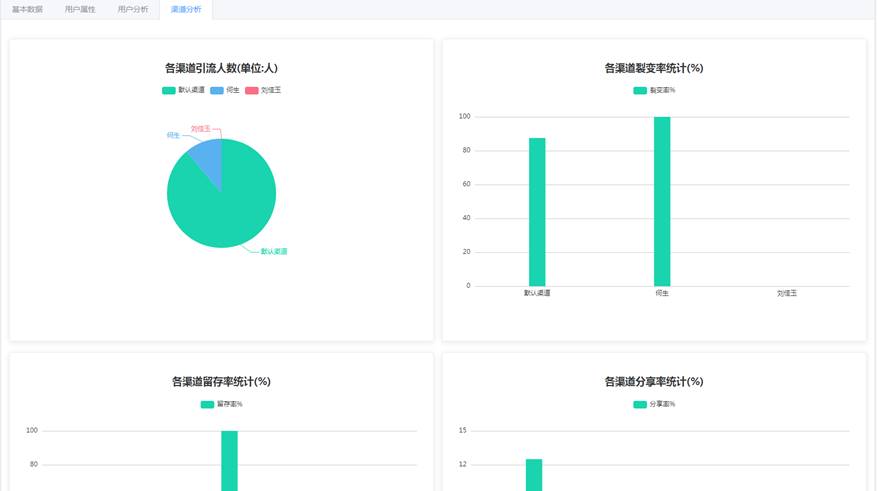Toggle the 裂变率% legend entry

654,90
